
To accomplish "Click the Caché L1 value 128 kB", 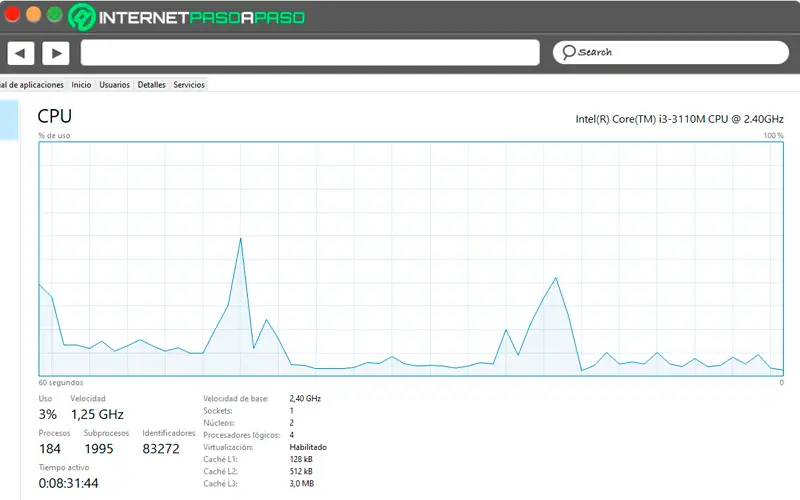I will [x=301, y=459].
